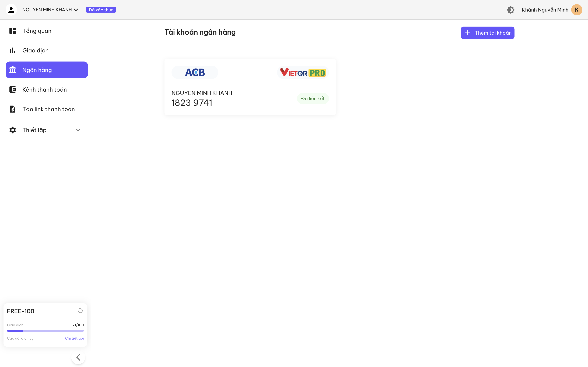588x367 pixels.
Task: Toggle dark mode in the top bar
Action: 511,9
